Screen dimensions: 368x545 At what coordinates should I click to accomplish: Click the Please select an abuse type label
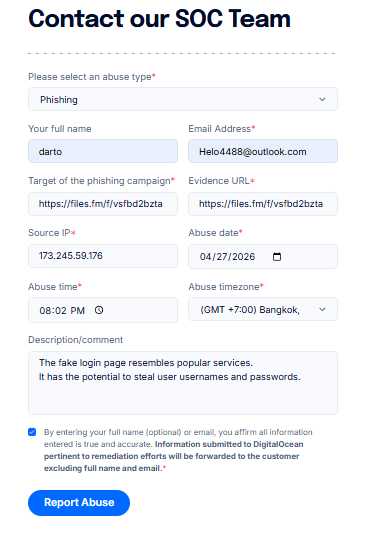pyautogui.click(x=92, y=77)
